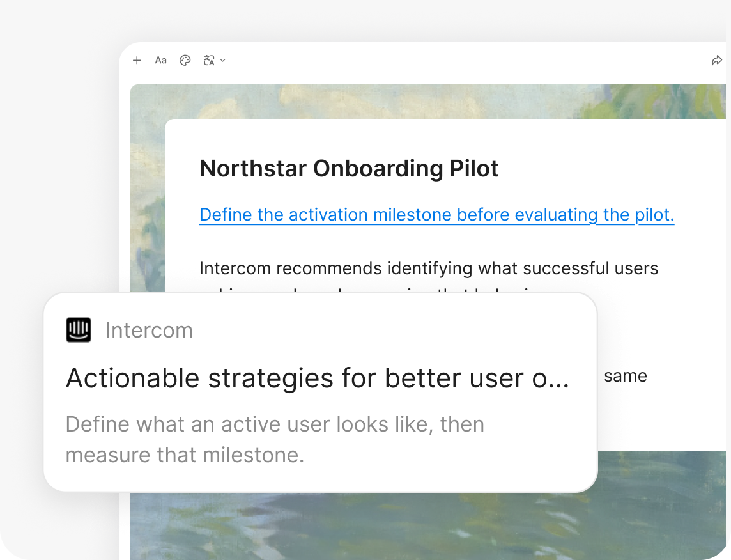
Task: Click the Intercom source name in the card
Action: (149, 330)
